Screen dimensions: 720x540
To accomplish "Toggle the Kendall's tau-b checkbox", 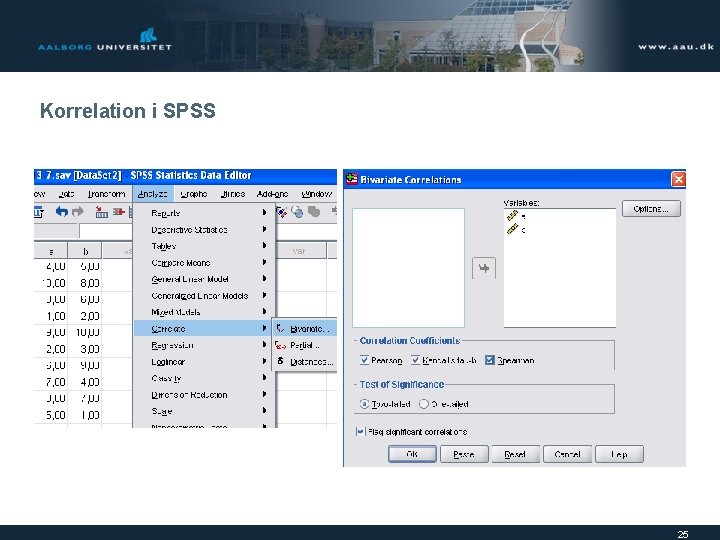I will coord(416,360).
